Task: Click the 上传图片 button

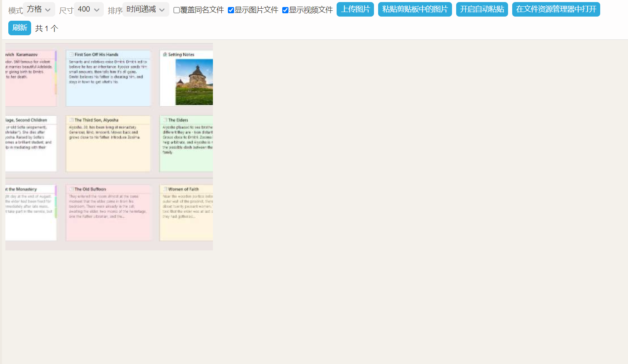Action: pyautogui.click(x=355, y=10)
